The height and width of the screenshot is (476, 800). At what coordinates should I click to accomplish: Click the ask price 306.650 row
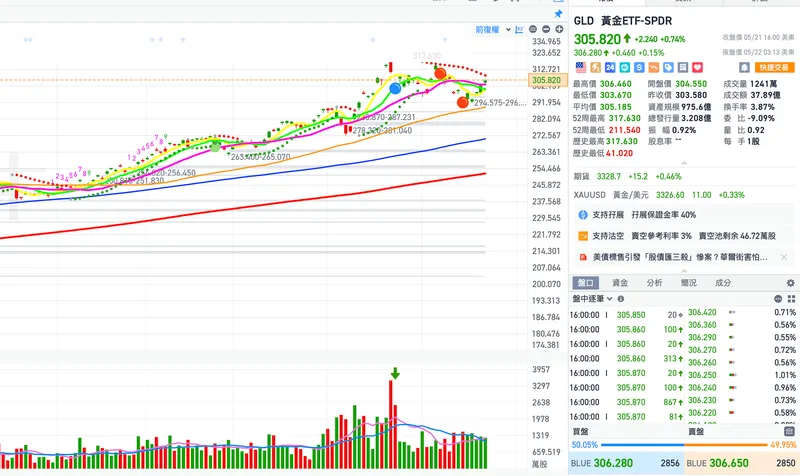742,463
